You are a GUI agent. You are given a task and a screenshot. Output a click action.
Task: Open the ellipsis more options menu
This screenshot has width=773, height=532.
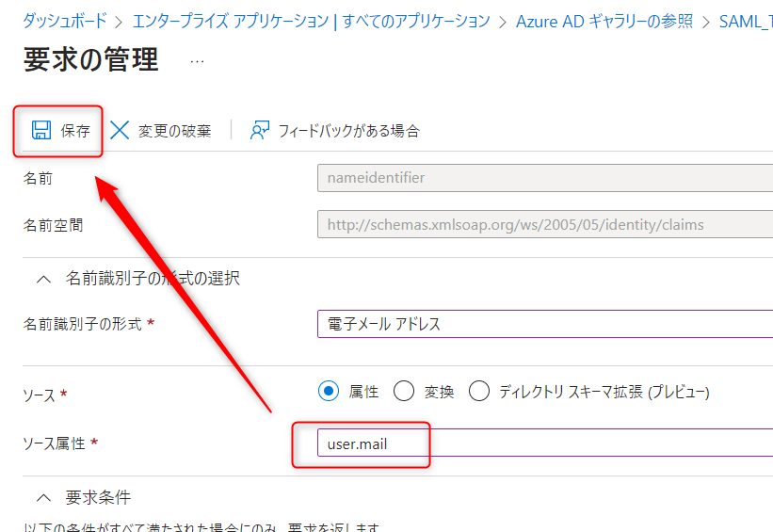[x=197, y=61]
